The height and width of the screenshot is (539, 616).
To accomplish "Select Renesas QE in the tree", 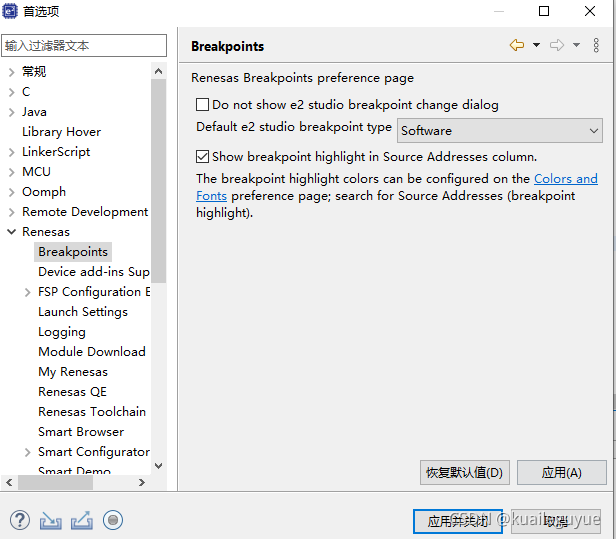I will [72, 392].
